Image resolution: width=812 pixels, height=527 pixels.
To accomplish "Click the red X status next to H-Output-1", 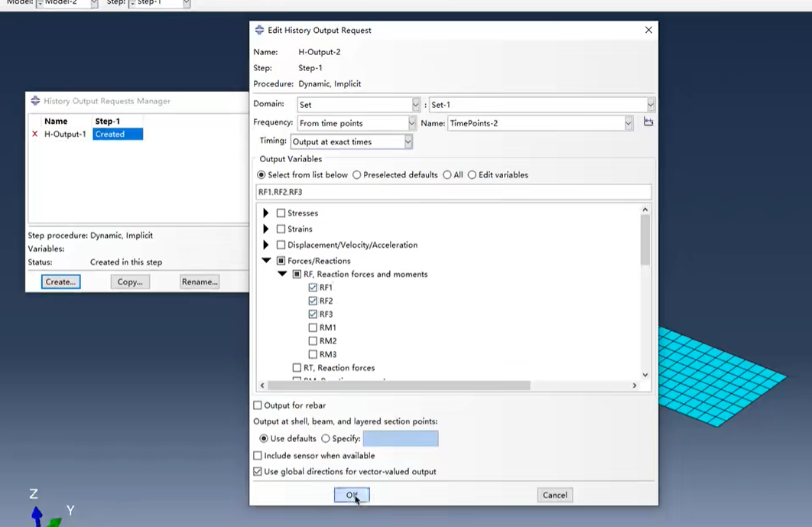I will point(34,134).
